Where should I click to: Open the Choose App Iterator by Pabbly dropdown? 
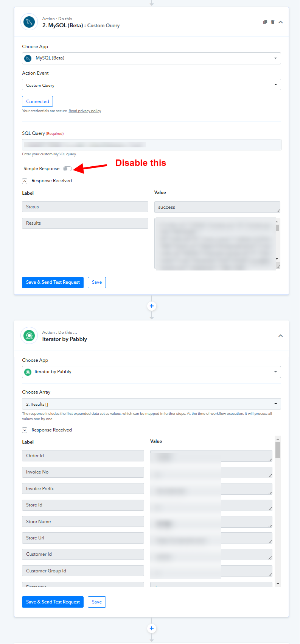pos(151,372)
